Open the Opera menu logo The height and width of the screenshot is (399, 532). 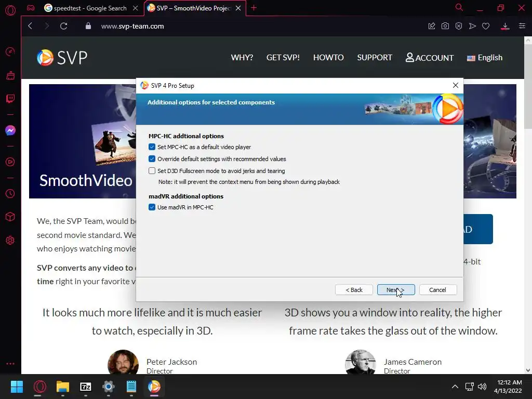coord(10,10)
